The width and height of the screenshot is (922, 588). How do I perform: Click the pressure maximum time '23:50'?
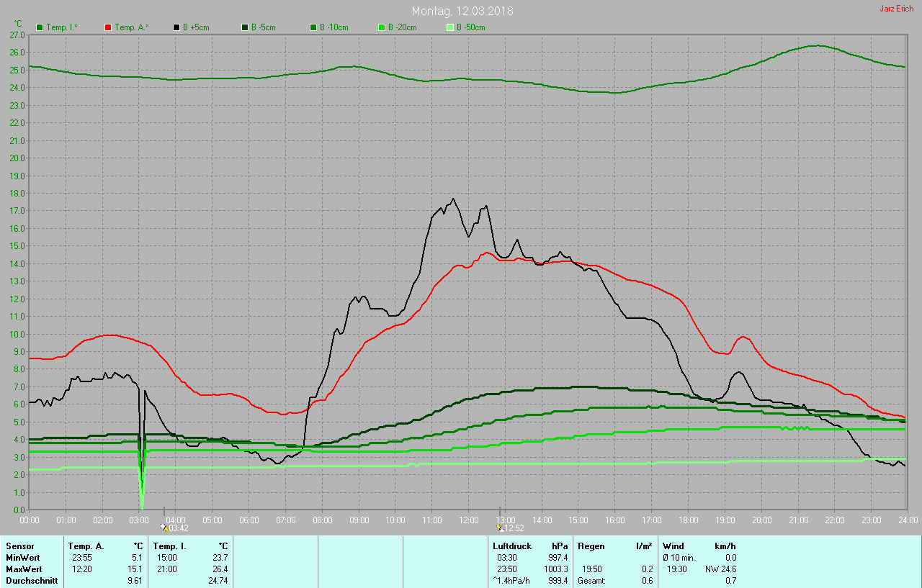(x=507, y=569)
